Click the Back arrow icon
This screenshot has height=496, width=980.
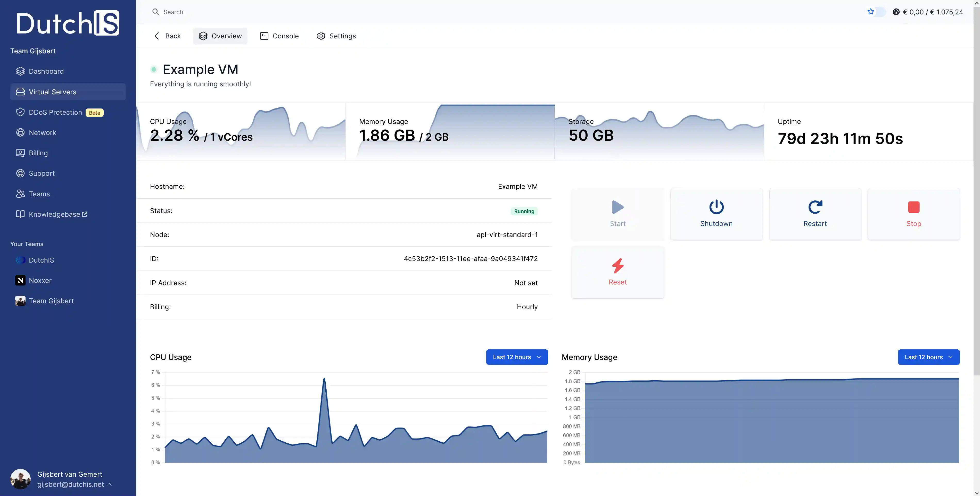tap(157, 36)
